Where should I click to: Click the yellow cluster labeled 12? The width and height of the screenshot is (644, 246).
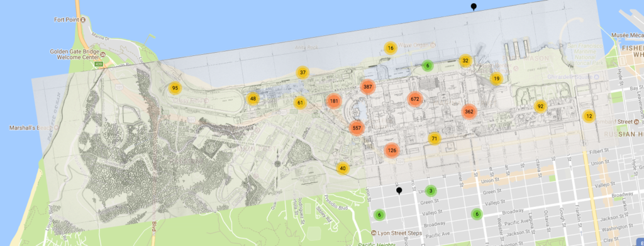[x=589, y=116]
